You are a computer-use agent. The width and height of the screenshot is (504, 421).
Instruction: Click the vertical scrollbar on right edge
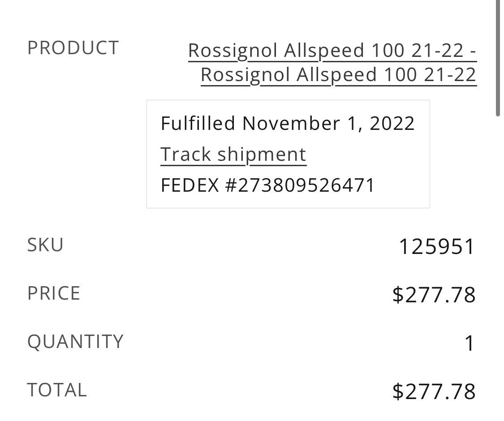[x=498, y=58]
